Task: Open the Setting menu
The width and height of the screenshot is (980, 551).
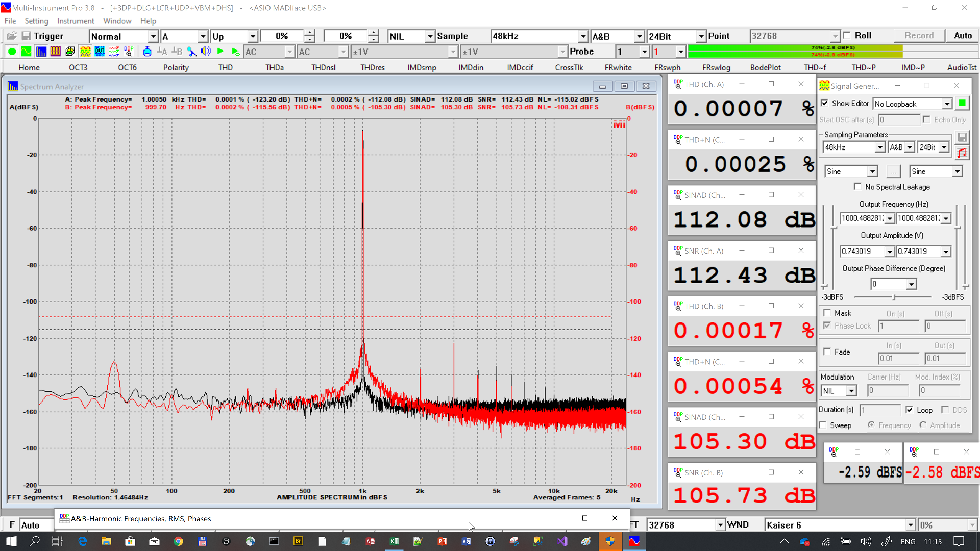Action: 36,21
